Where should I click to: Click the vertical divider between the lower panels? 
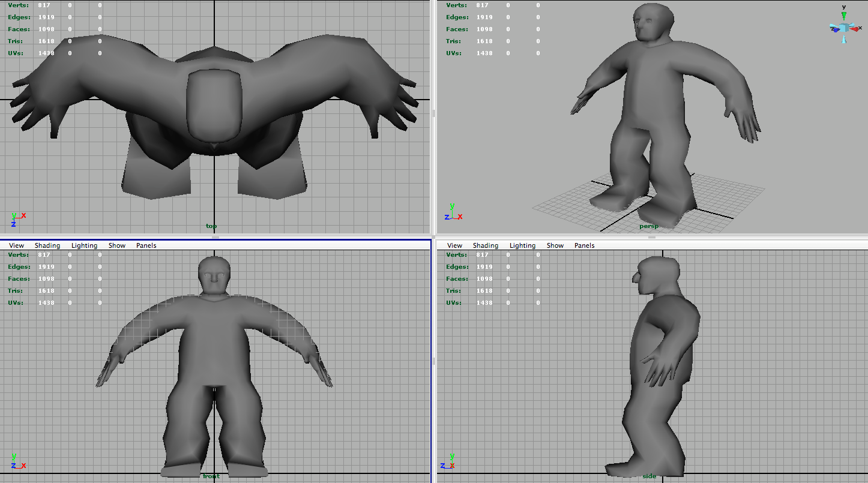point(433,361)
